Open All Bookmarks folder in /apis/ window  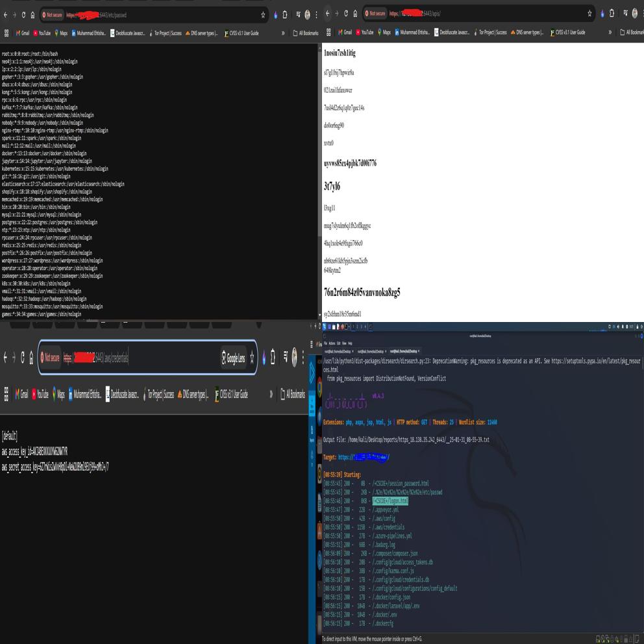(x=632, y=32)
